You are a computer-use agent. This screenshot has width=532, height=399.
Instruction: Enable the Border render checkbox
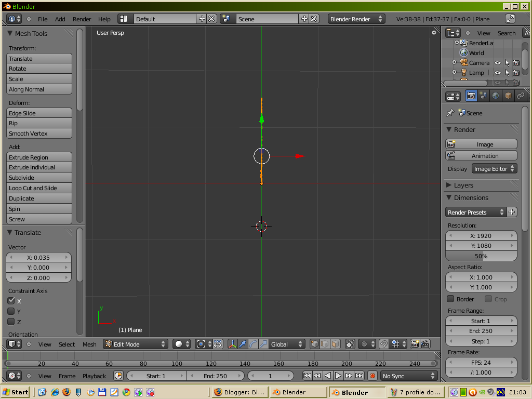451,299
